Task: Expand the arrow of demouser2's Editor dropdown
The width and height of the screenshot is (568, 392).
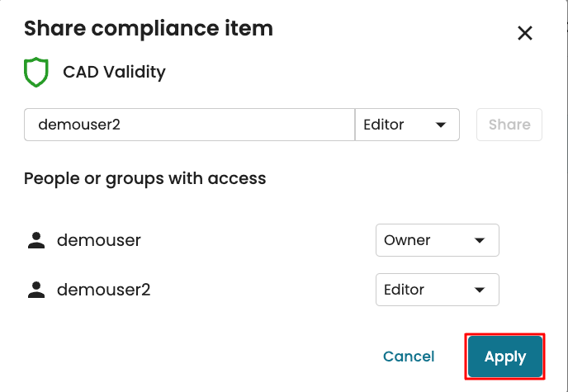Action: click(480, 290)
